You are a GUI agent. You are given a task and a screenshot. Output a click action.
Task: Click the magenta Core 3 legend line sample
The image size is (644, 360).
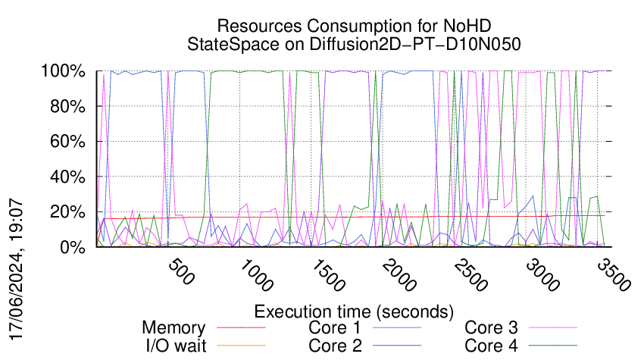point(553,327)
